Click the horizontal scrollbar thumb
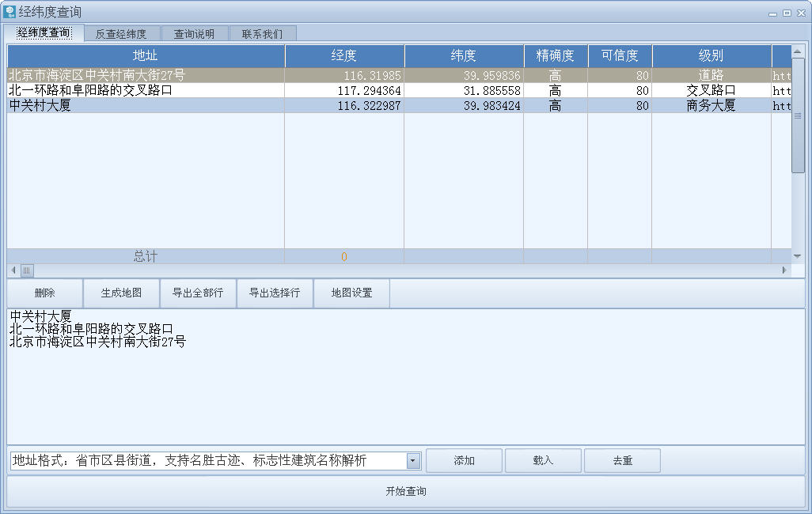This screenshot has width=812, height=514. point(27,270)
